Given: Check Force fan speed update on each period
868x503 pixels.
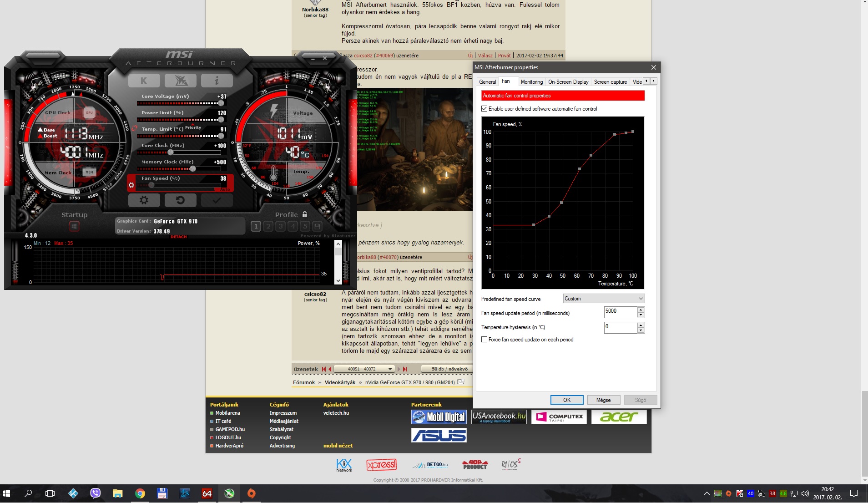Looking at the screenshot, I should [484, 340].
